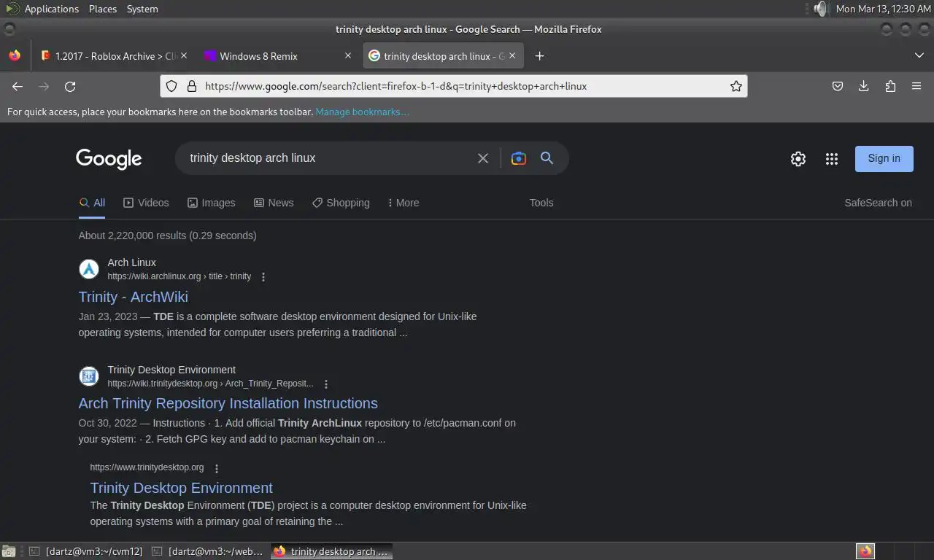Switch to dartz@vm3:~/web terminal taskbar item

(208, 551)
